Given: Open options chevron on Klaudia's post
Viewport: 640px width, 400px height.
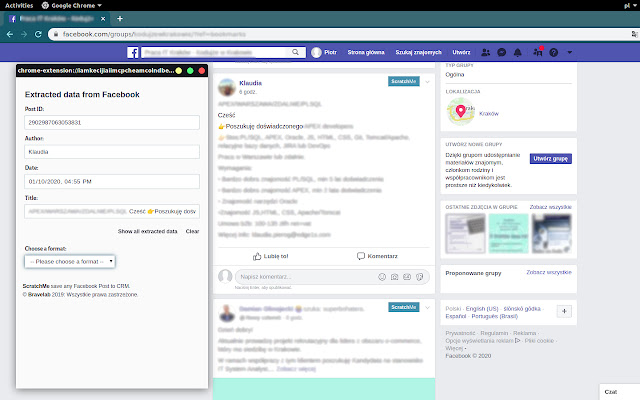Looking at the screenshot, I should [427, 82].
